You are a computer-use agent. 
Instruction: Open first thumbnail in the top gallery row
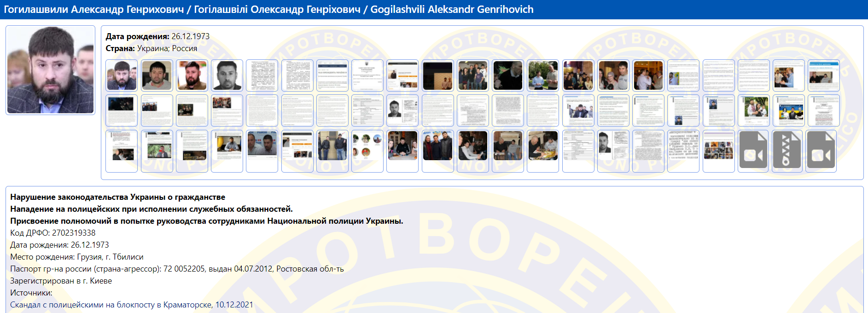click(122, 75)
